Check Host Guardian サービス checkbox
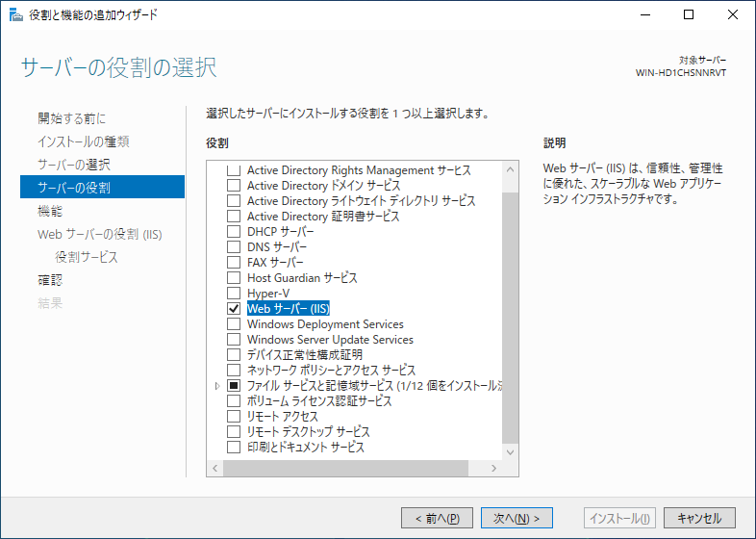This screenshot has width=756, height=539. click(x=234, y=278)
